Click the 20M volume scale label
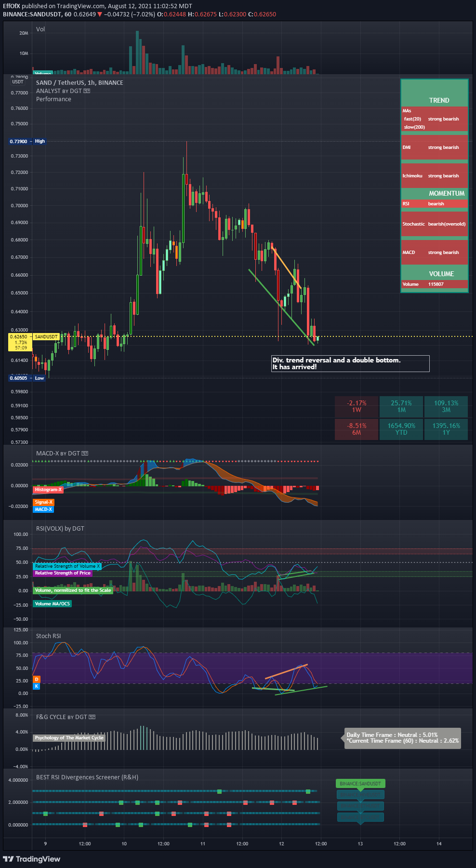The image size is (476, 868). [24, 33]
